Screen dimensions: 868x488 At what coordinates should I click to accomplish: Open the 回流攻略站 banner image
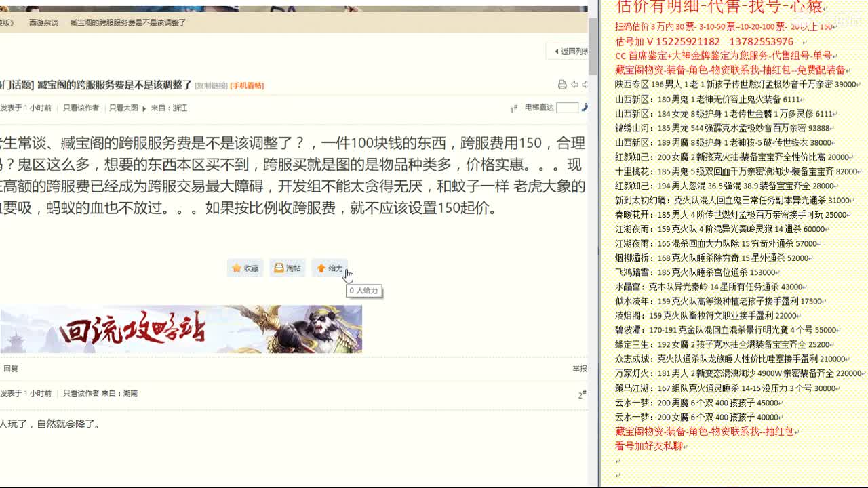(181, 329)
